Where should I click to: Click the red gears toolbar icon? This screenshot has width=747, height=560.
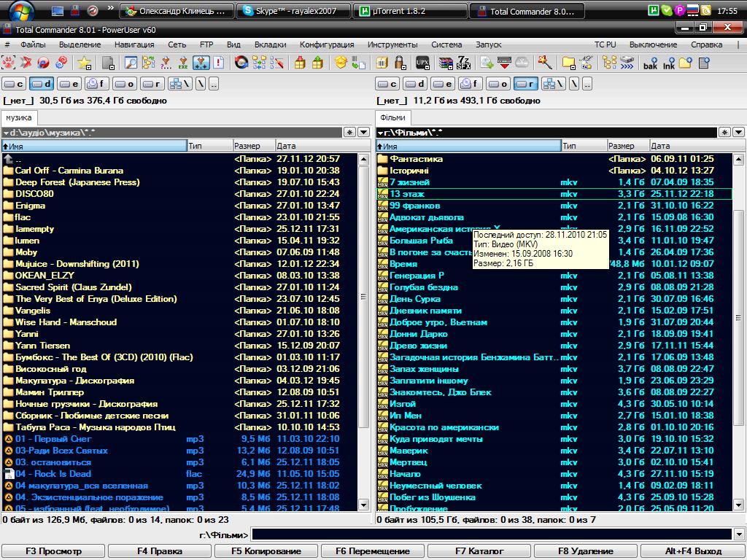[x=61, y=63]
